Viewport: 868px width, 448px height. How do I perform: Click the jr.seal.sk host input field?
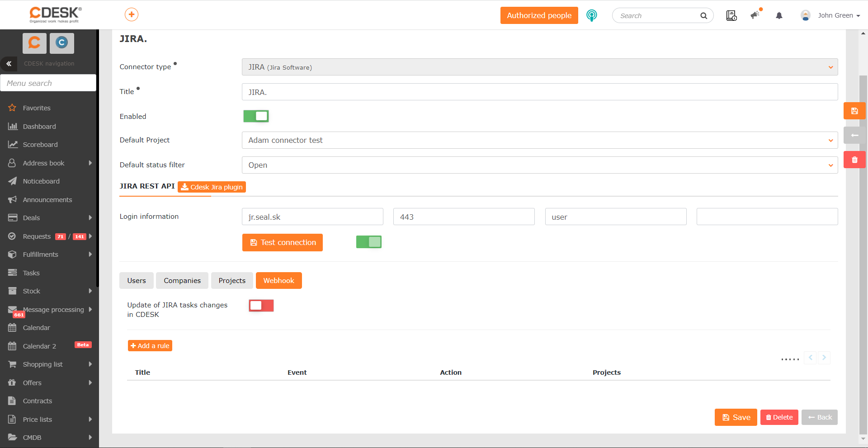click(312, 217)
